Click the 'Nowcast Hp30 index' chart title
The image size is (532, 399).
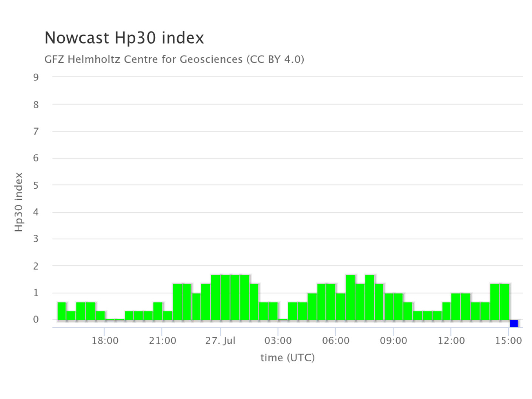click(124, 38)
